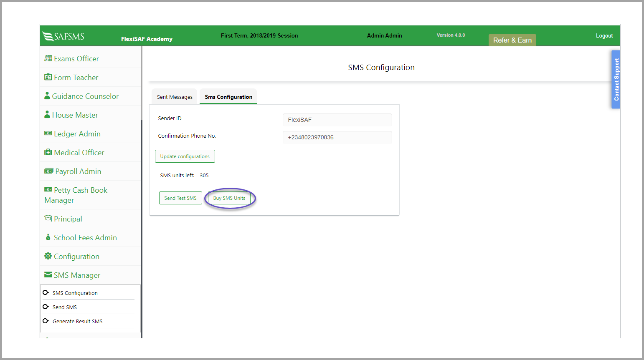Open the Principal menu
The width and height of the screenshot is (644, 360).
click(91, 219)
